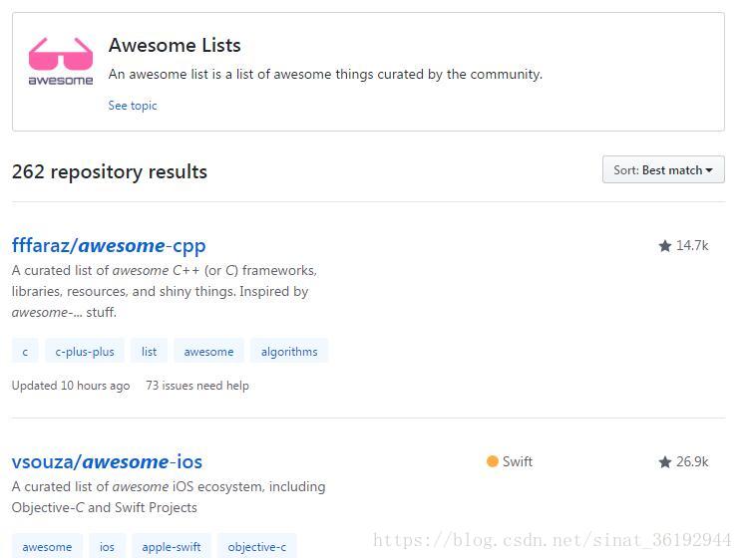Click the 14.7k star count

(x=692, y=246)
